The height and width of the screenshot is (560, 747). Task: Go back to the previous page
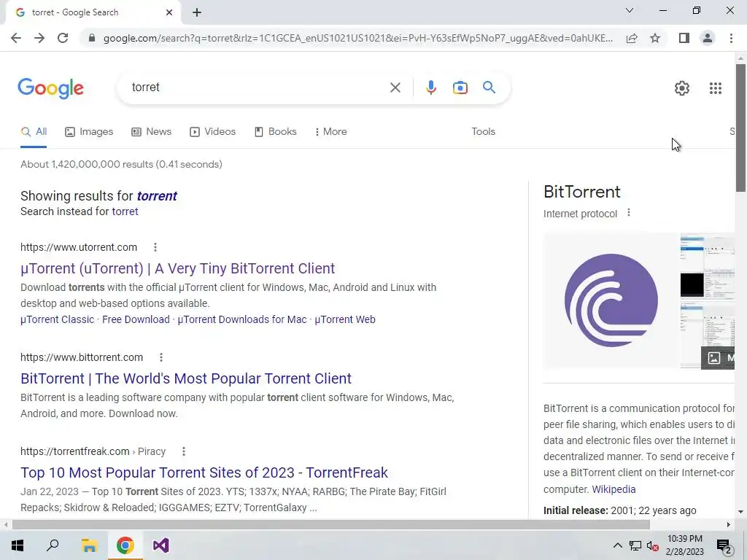(x=16, y=38)
